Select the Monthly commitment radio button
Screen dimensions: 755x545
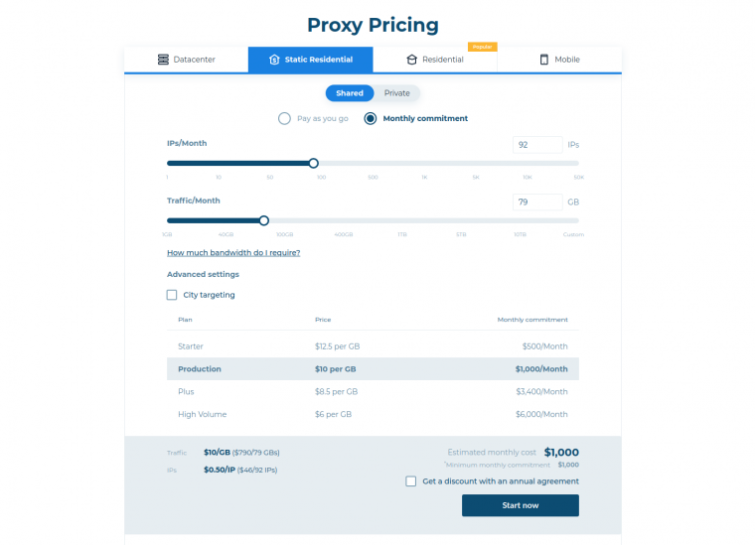point(370,118)
